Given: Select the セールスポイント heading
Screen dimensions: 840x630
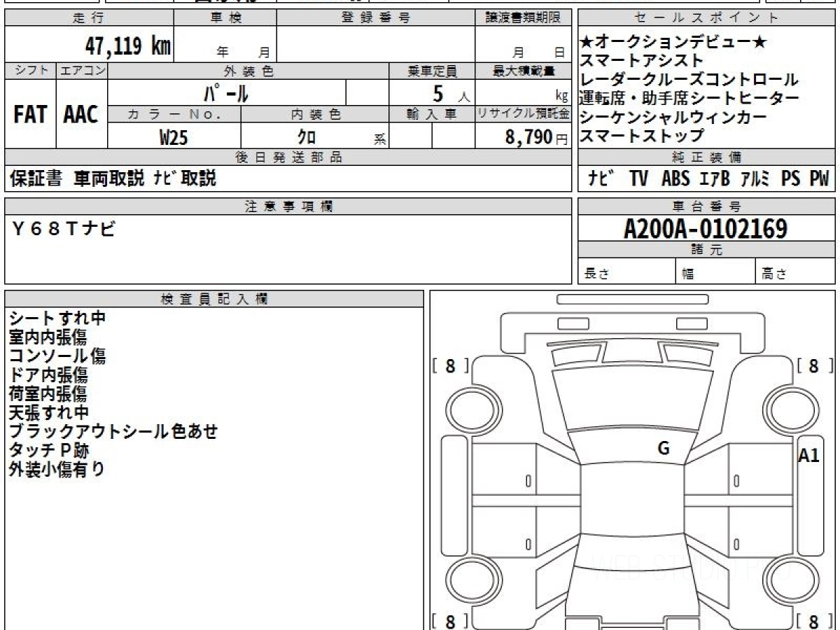Looking at the screenshot, I should [706, 18].
